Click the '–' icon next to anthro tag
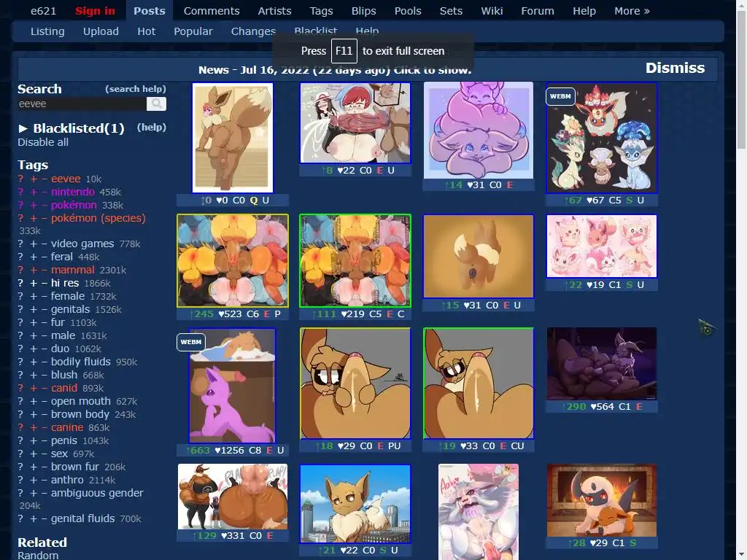The height and width of the screenshot is (560, 747). click(44, 480)
